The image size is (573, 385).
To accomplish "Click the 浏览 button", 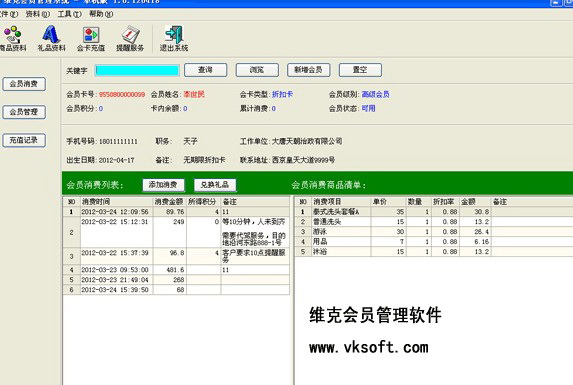I will (x=257, y=70).
